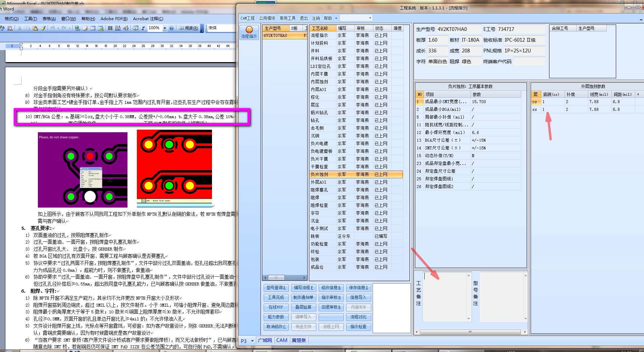Click the 制作通知单 button
Screen dimensions: 644x352
pyautogui.click(x=303, y=297)
